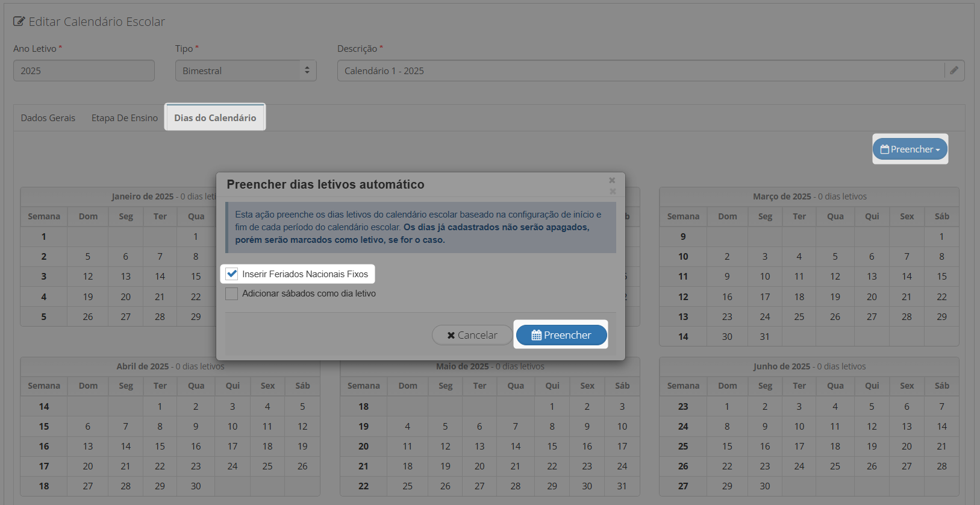Select day 30 in Abril de 2025

(196, 486)
